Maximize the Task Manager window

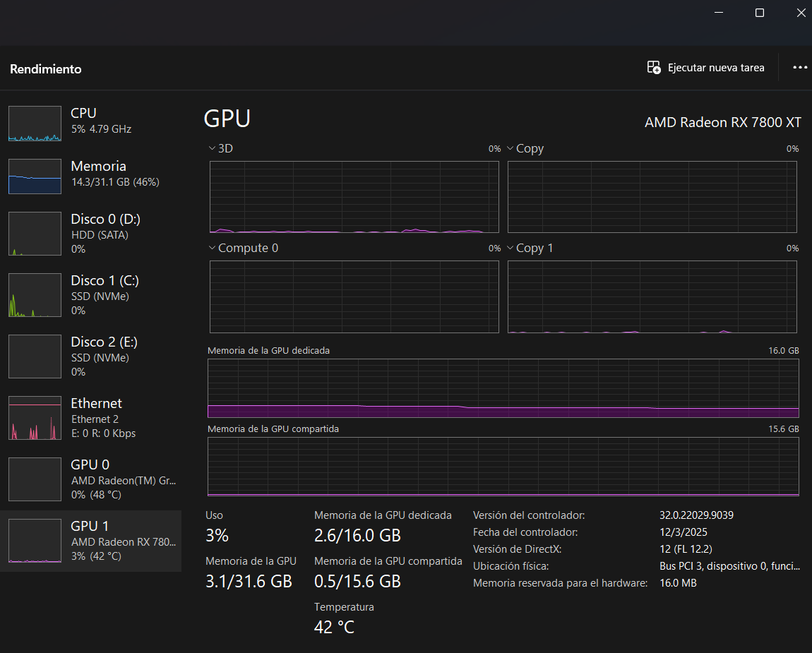pyautogui.click(x=759, y=13)
